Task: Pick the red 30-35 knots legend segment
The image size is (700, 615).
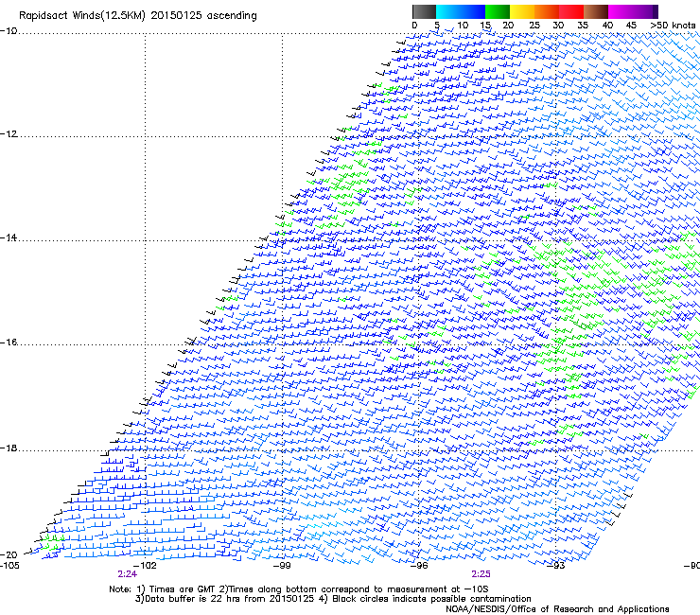Action: tap(571, 11)
